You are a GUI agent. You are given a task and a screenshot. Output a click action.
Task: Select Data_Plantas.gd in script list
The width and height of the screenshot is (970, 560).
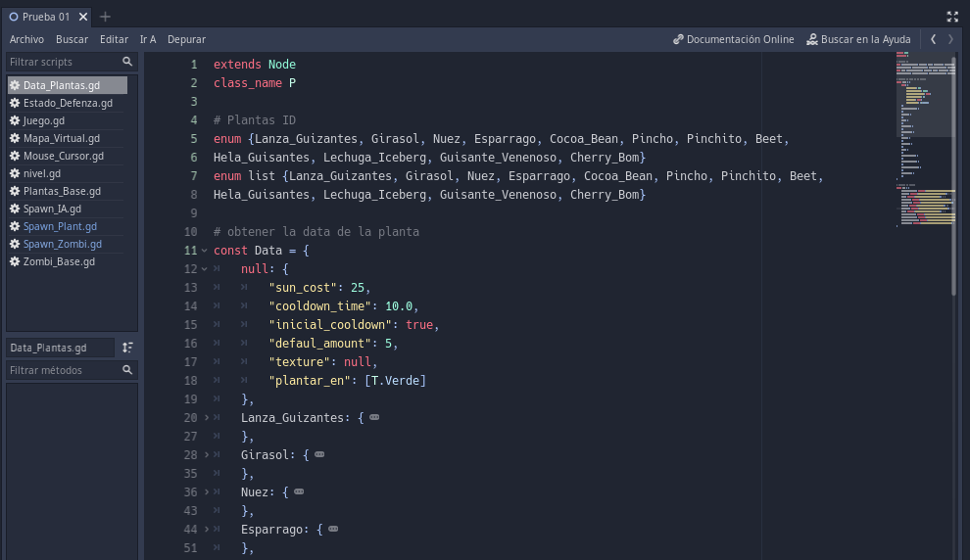pyautogui.click(x=68, y=85)
